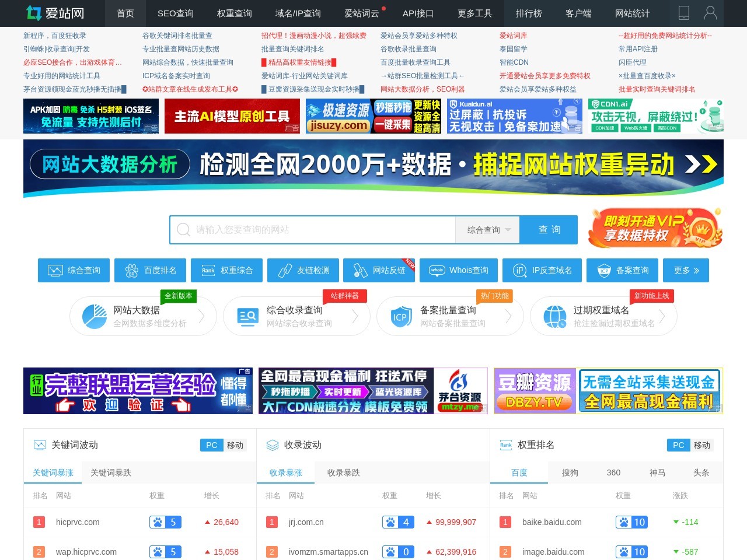Image resolution: width=747 pixels, height=560 pixels.
Task: Click the Whois查询 icon button
Action: 458,270
